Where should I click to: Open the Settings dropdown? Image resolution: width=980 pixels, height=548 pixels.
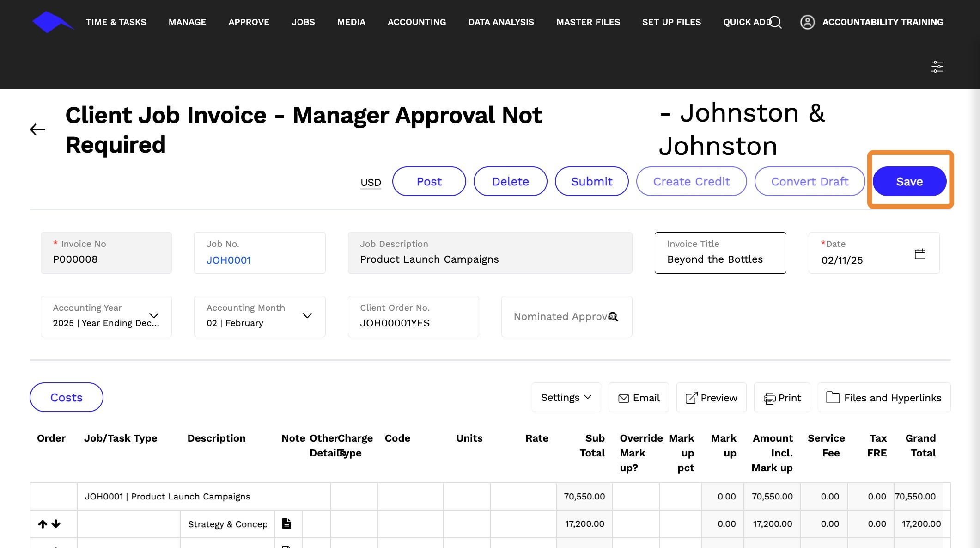point(566,398)
